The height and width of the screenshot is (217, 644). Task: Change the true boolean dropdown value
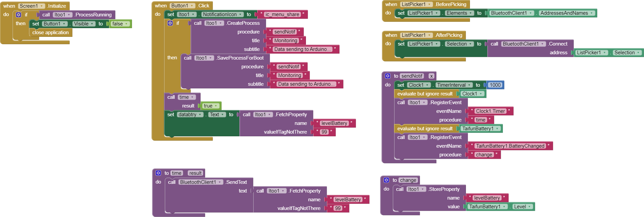coord(211,106)
